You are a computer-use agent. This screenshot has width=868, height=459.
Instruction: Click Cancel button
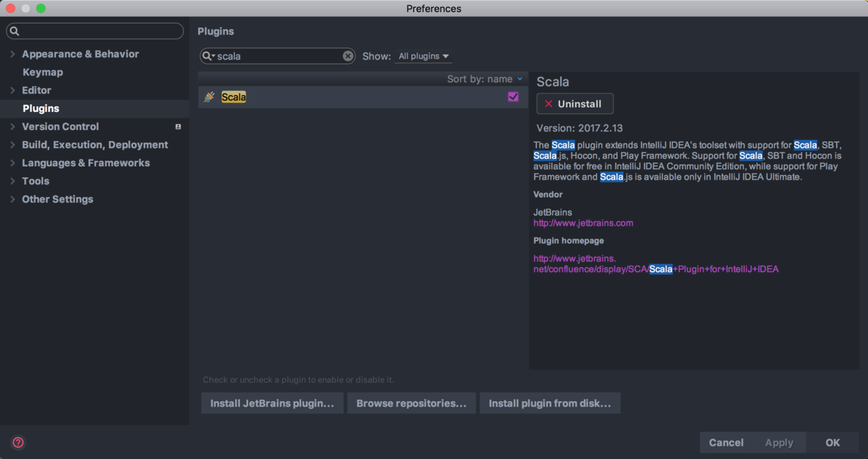(x=726, y=442)
